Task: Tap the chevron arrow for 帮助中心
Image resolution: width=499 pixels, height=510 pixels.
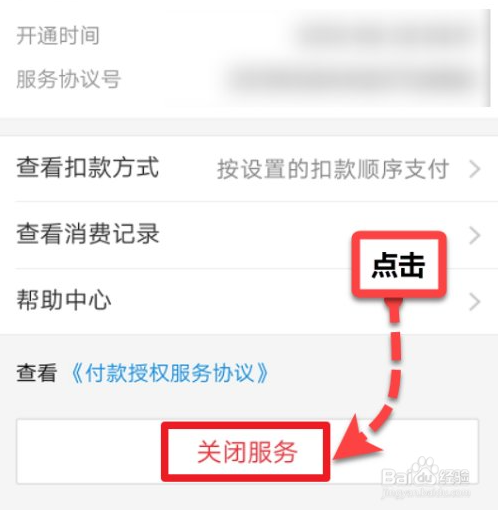Action: coord(475,302)
